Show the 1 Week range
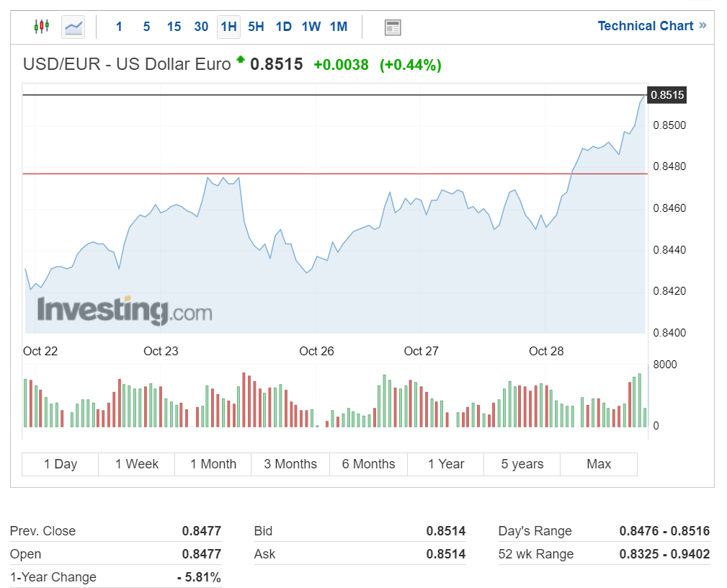 pyautogui.click(x=137, y=464)
